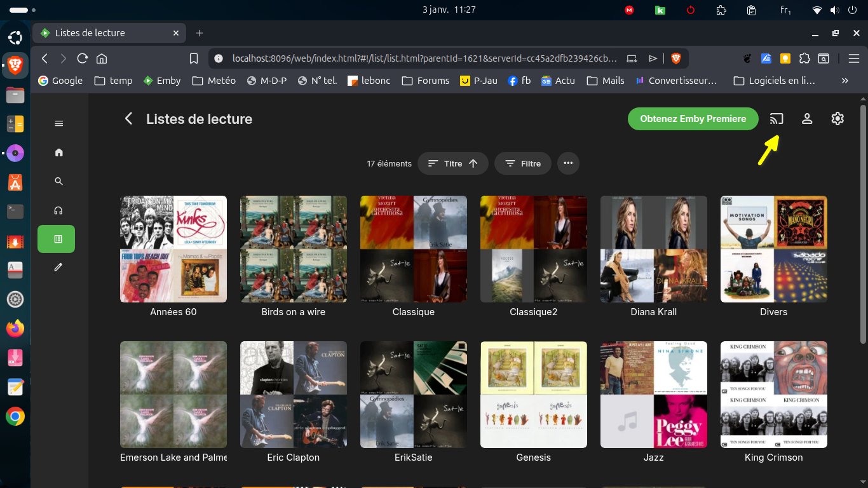Open the Diana Krall playlist title
Screen dimensions: 868x488
click(653, 312)
